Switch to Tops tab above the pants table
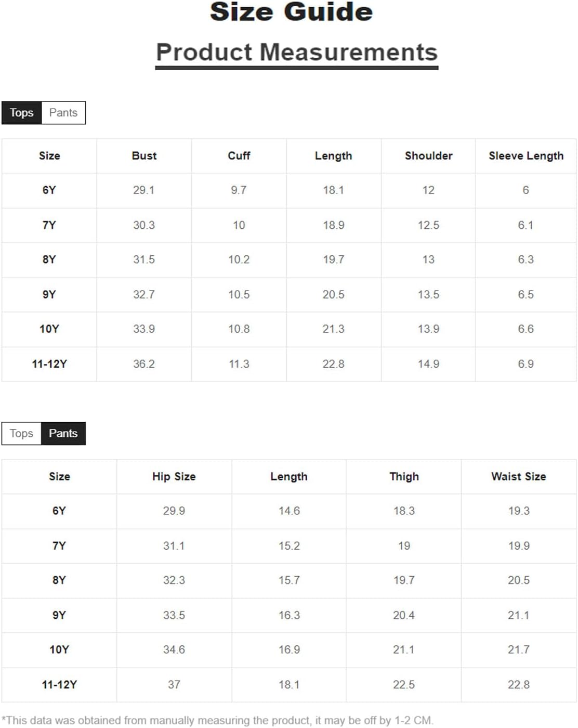The height and width of the screenshot is (728, 578). pos(21,434)
